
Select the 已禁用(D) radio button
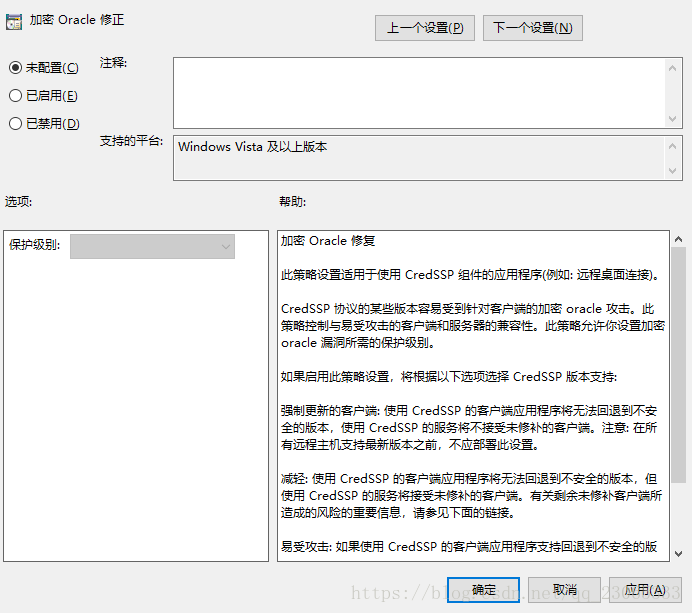(x=15, y=123)
